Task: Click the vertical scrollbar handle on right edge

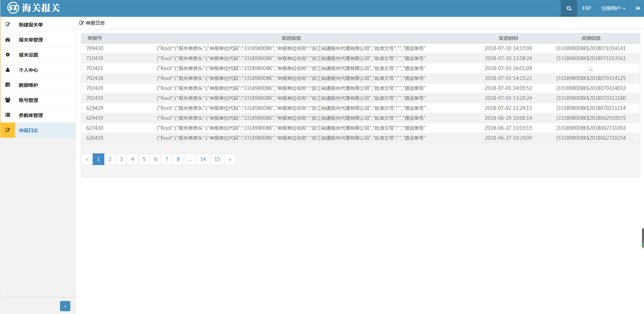Action: (x=643, y=238)
